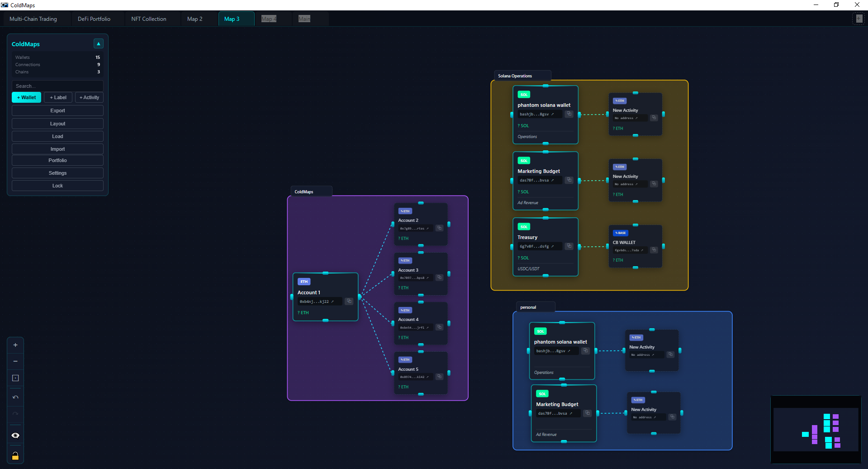Image resolution: width=868 pixels, height=469 pixels.
Task: Click the + Activity button
Action: click(x=89, y=97)
